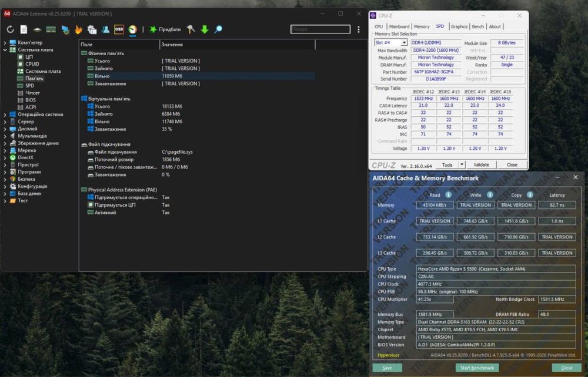Click the Tools button in CPU-Z
Image resolution: width=588 pixels, height=377 pixels.
447,165
